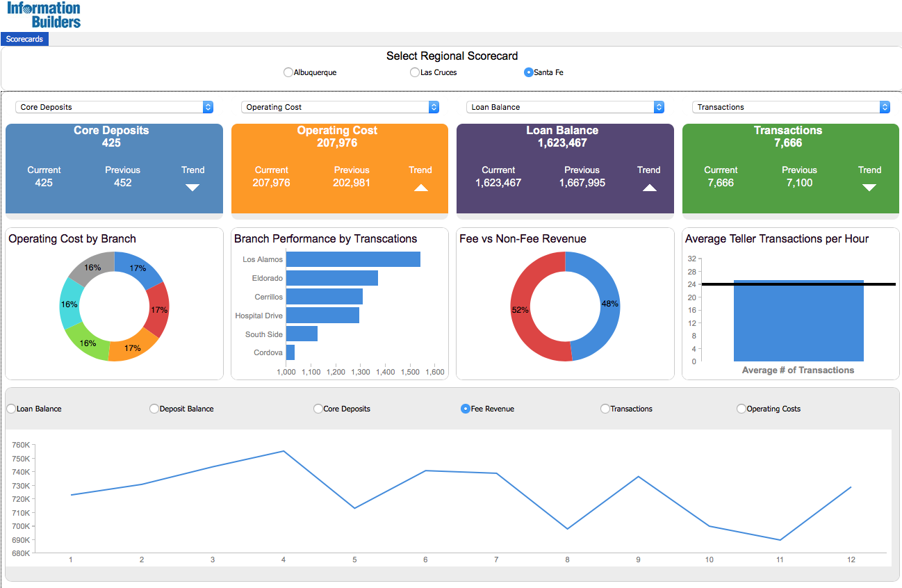
Task: Click the Los Alamos bar in branch chart
Action: [x=353, y=259]
